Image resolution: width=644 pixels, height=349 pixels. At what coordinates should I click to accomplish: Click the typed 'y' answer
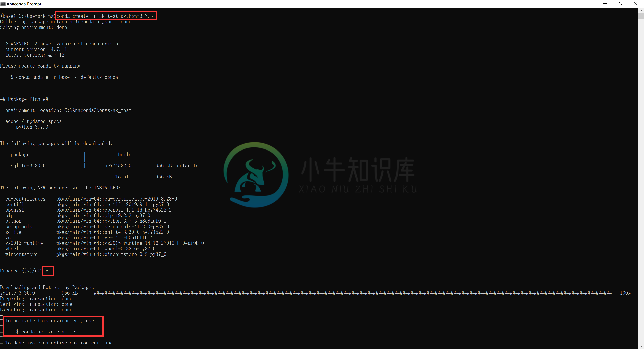[x=47, y=271]
